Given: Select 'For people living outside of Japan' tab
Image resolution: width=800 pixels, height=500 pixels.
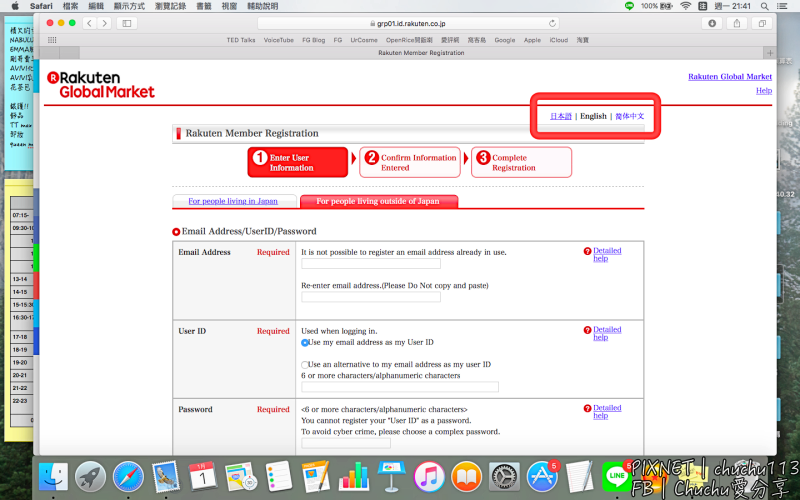Looking at the screenshot, I should (x=378, y=201).
